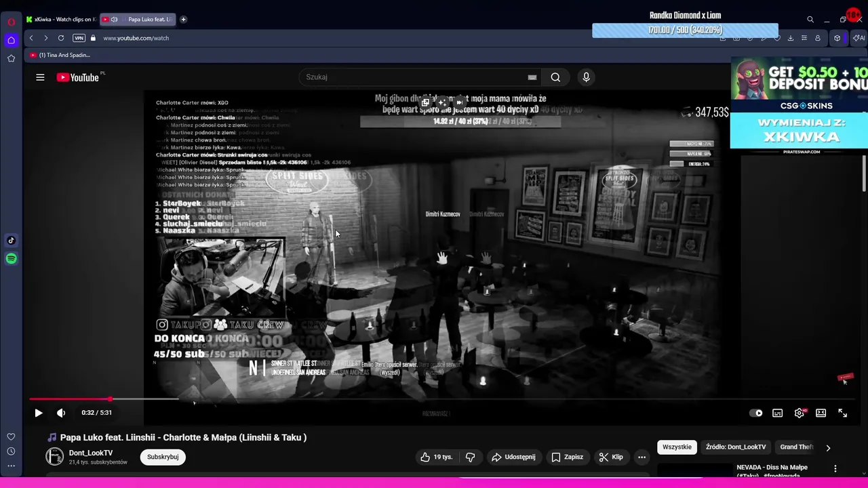The height and width of the screenshot is (488, 868).
Task: Open a new browser tab
Action: 183,19
